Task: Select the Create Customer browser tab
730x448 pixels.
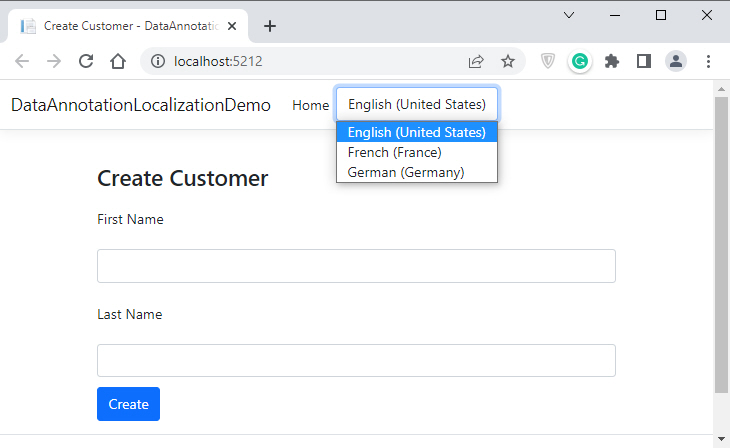Action: (128, 26)
